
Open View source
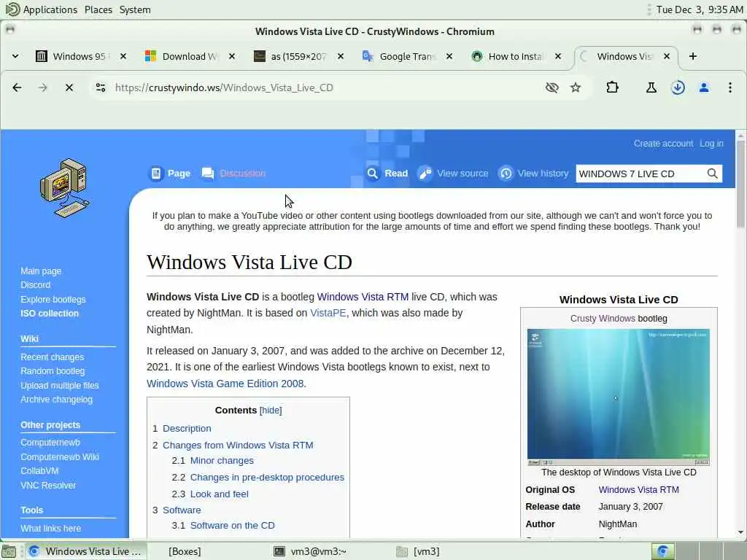pyautogui.click(x=453, y=174)
